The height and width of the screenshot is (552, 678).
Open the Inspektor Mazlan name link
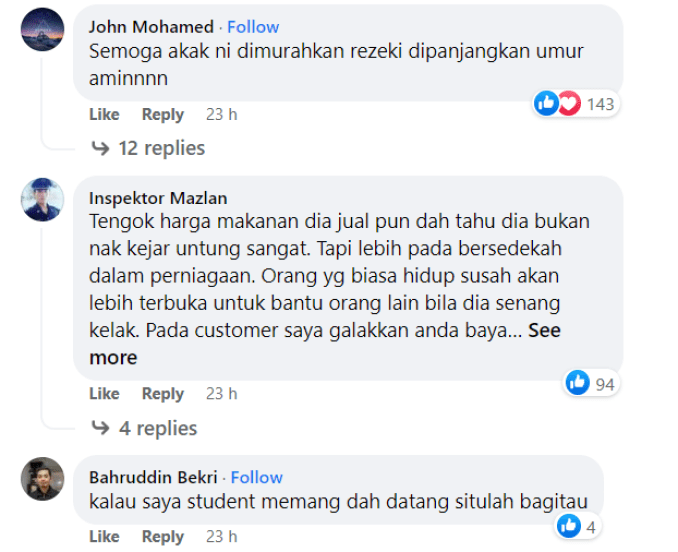[158, 198]
